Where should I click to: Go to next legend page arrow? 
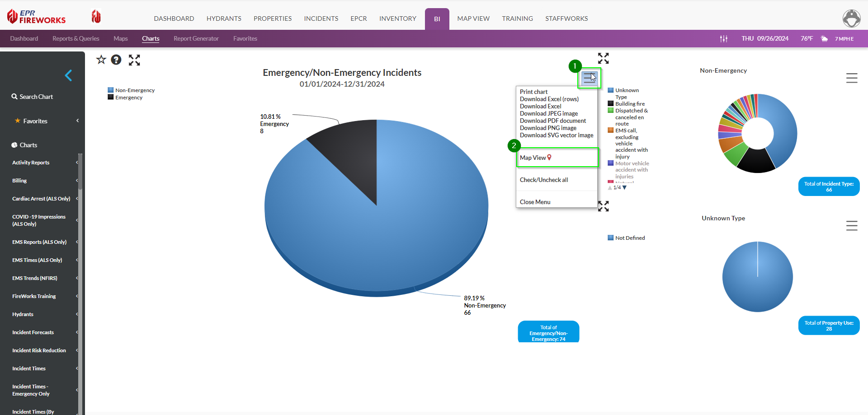pos(624,187)
